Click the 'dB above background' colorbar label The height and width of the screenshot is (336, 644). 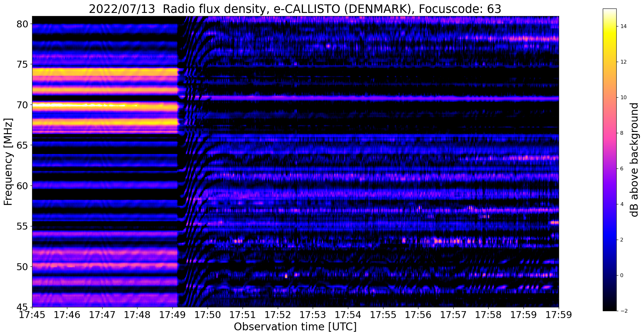tap(635, 160)
